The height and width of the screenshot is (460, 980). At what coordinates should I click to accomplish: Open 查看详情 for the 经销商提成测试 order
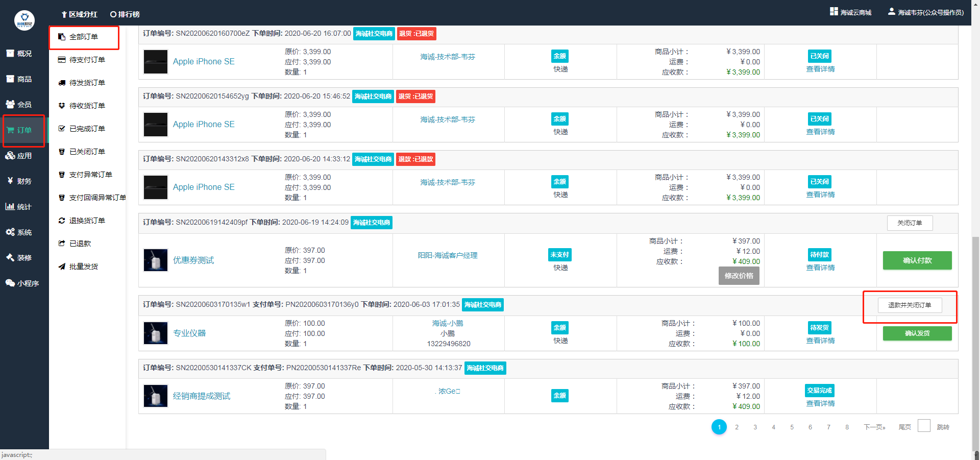820,403
